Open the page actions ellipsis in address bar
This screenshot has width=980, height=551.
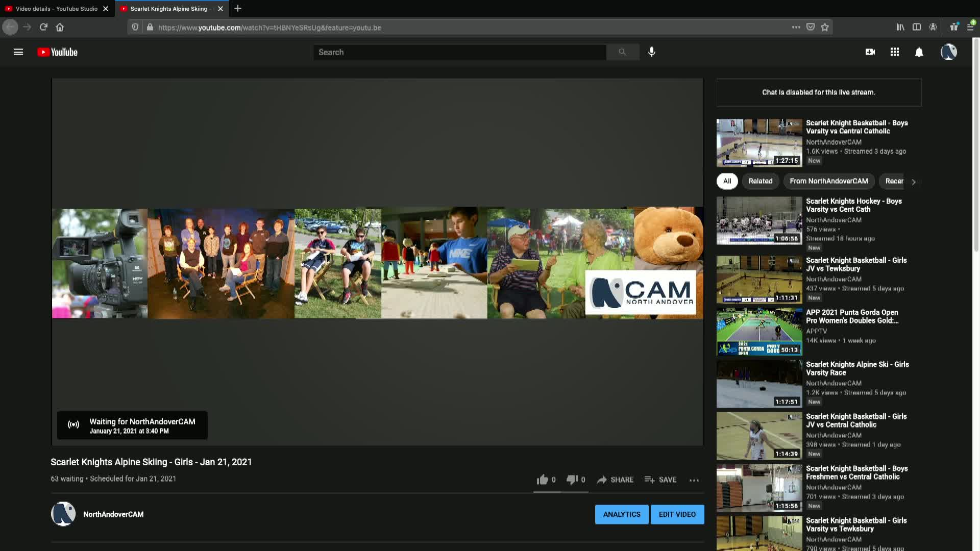tap(796, 27)
